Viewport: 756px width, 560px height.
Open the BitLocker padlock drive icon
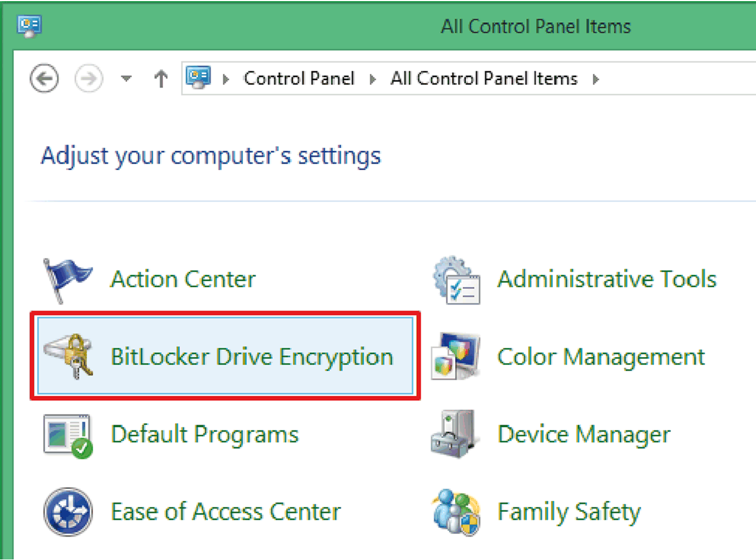click(67, 356)
